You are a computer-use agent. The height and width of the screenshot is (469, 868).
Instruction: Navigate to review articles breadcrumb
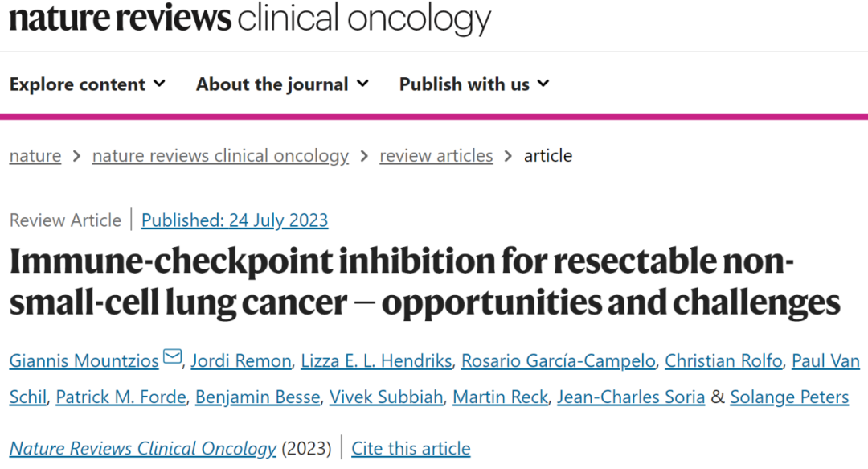[x=436, y=155]
